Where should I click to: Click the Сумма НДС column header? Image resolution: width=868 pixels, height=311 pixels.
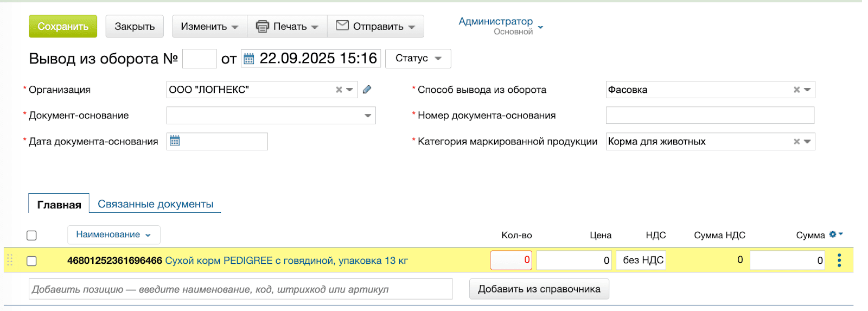(719, 235)
